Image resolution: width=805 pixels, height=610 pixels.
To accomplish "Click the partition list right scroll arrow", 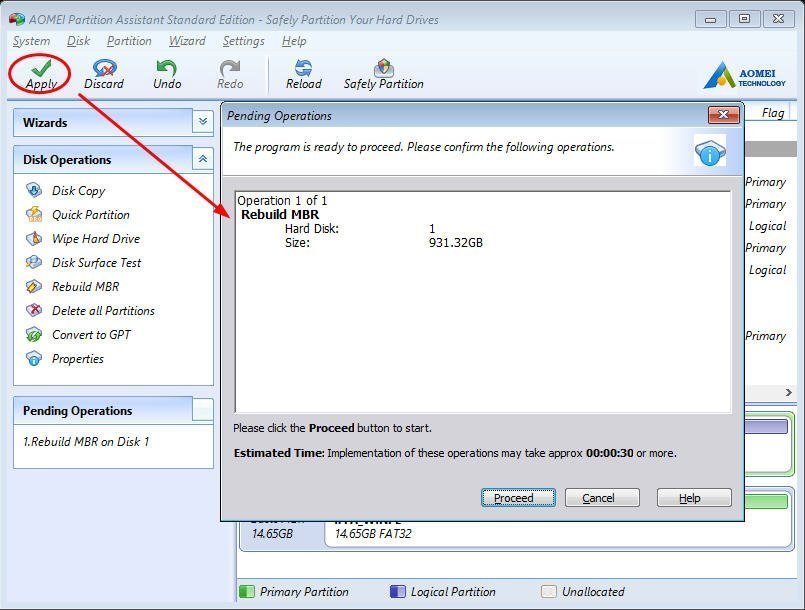I will click(x=789, y=392).
